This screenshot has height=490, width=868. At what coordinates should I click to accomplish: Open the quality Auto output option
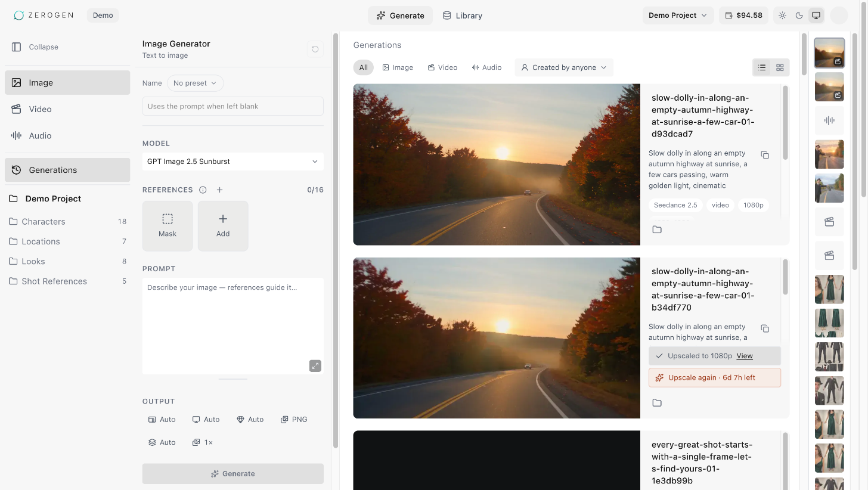pos(250,420)
